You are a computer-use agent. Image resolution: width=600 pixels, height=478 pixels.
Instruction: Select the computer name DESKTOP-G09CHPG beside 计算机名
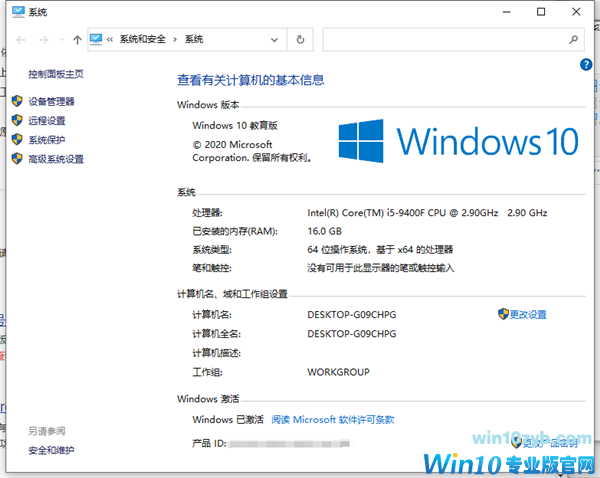(352, 315)
